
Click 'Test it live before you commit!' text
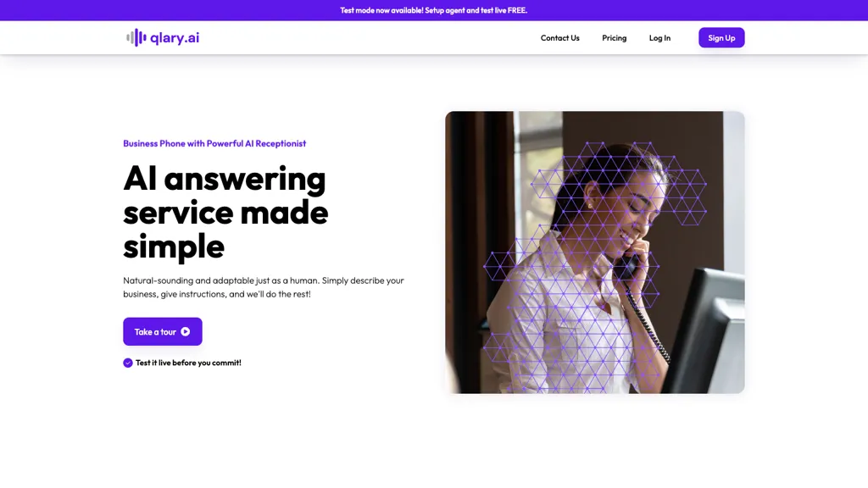point(188,363)
